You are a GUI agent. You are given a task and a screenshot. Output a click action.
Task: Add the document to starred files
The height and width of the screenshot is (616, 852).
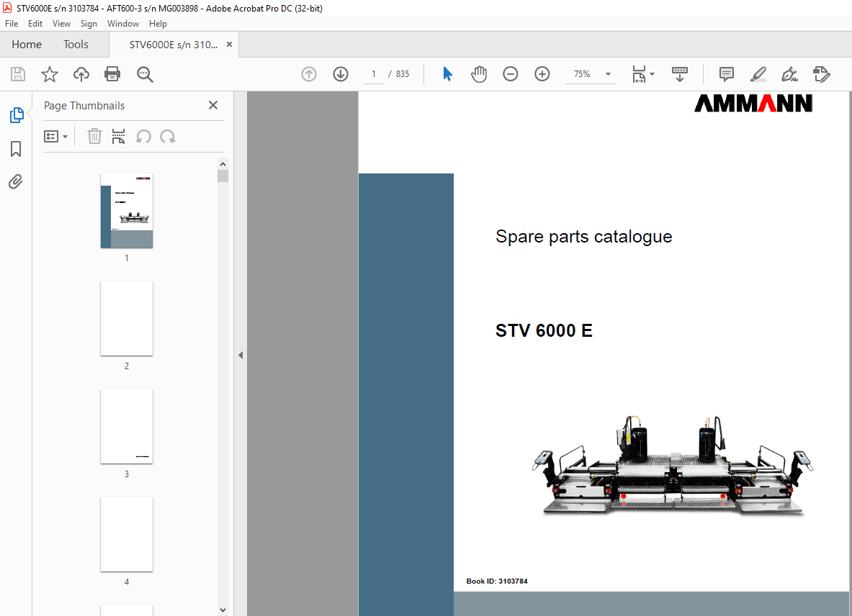(x=50, y=74)
